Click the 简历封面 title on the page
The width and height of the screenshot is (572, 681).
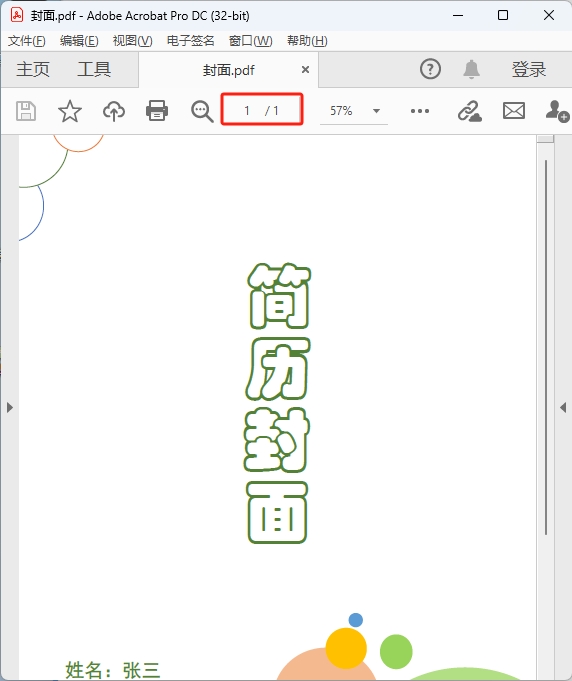(x=277, y=403)
